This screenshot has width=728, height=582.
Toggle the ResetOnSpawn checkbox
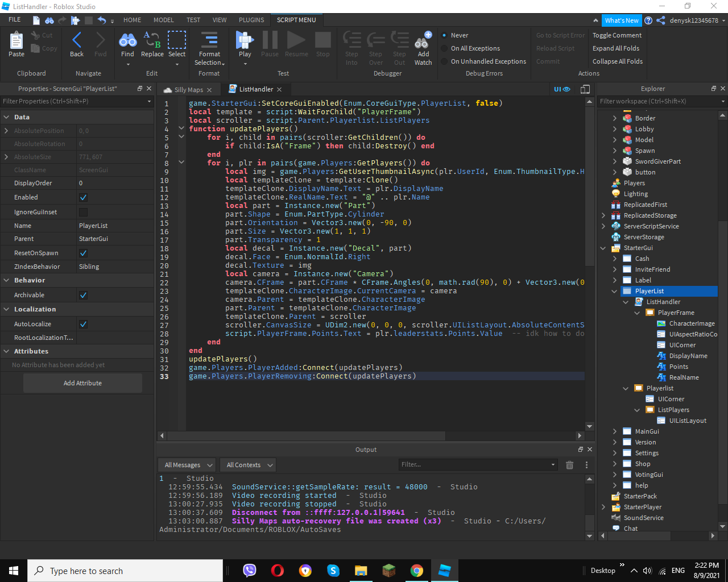(x=83, y=253)
